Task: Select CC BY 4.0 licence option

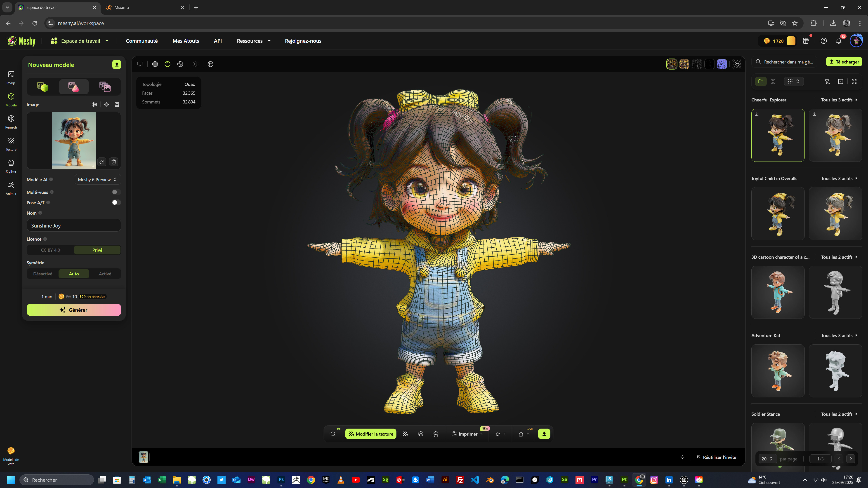Action: [x=51, y=250]
